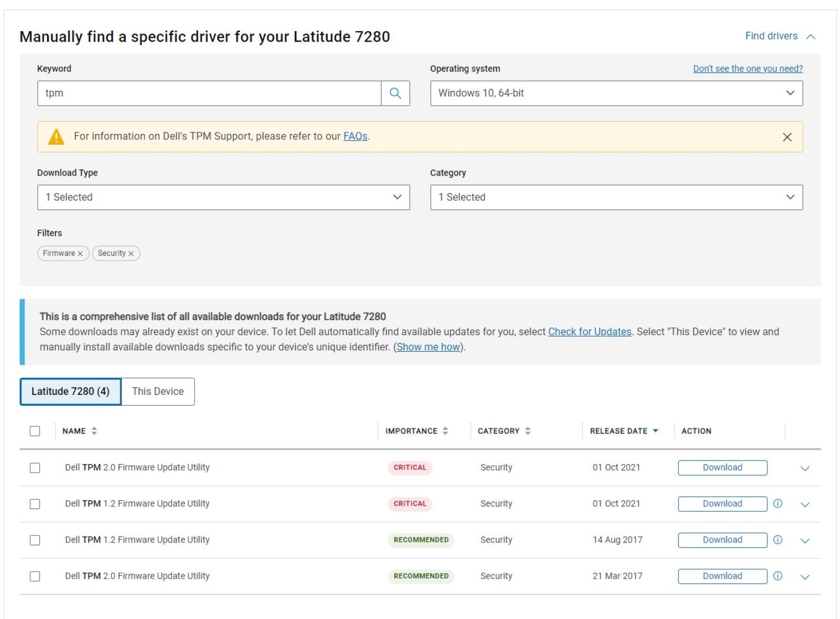Screen dimensions: 840x619
Task: Click into the Keyword input field
Action: 209,94
